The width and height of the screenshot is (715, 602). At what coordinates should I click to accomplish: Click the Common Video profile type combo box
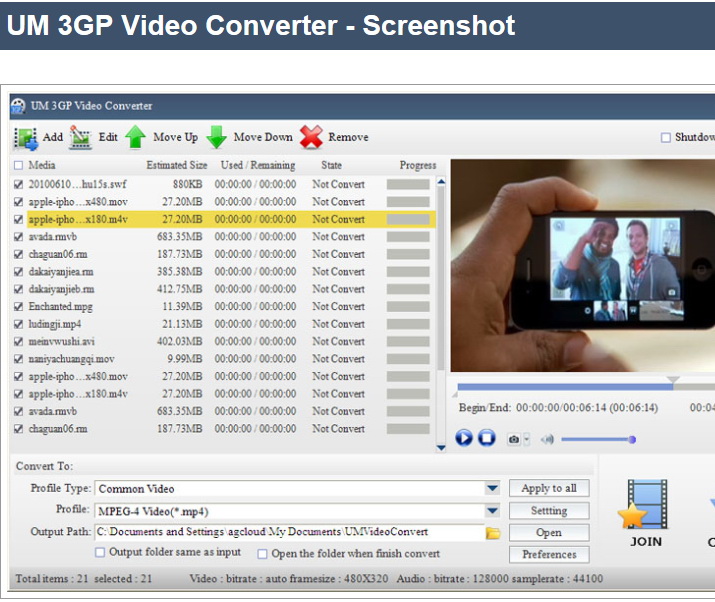pos(297,488)
